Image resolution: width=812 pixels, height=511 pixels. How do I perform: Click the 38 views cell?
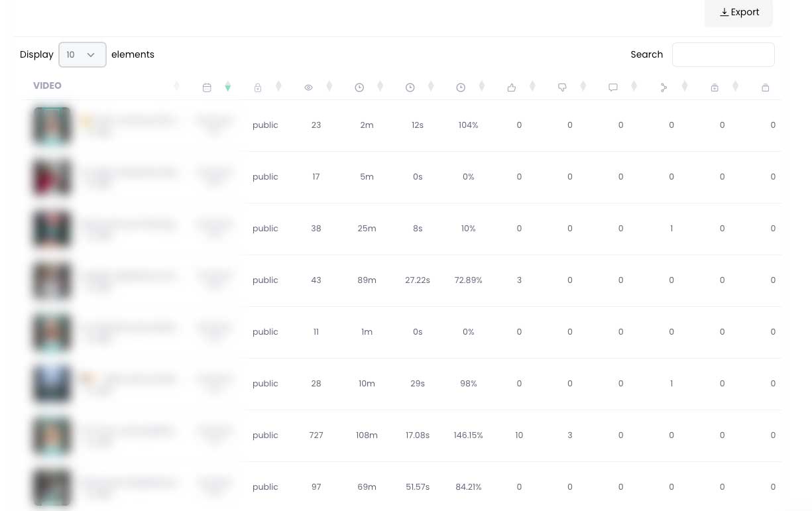point(316,229)
